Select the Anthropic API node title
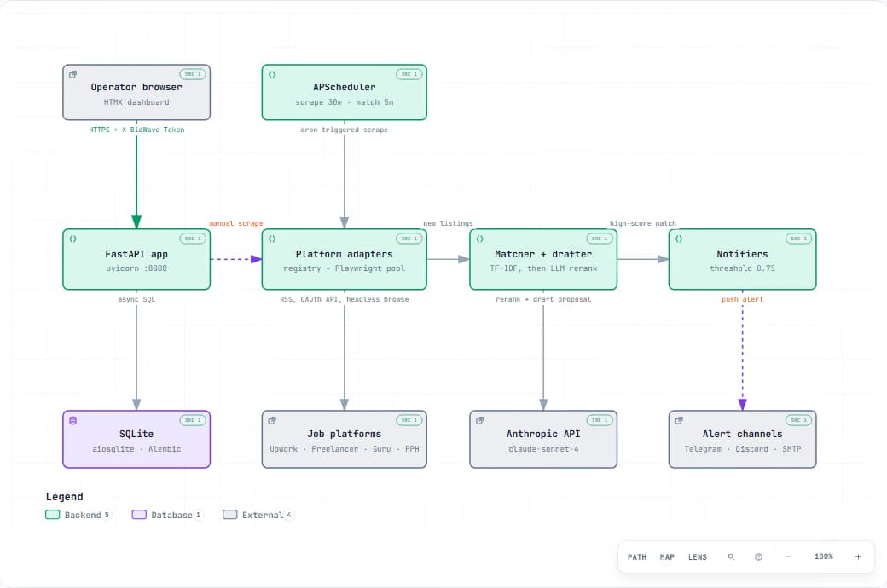 (543, 435)
